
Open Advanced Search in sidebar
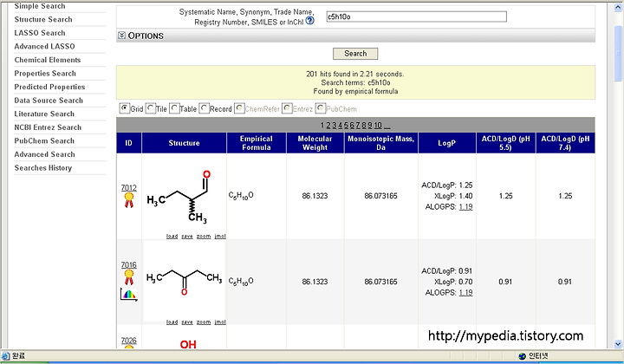coord(44,155)
